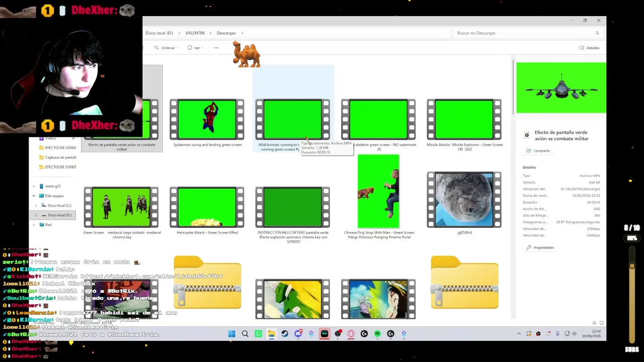Click VALENTIN in the address bar
The height and width of the screenshot is (362, 644).
pyautogui.click(x=195, y=33)
